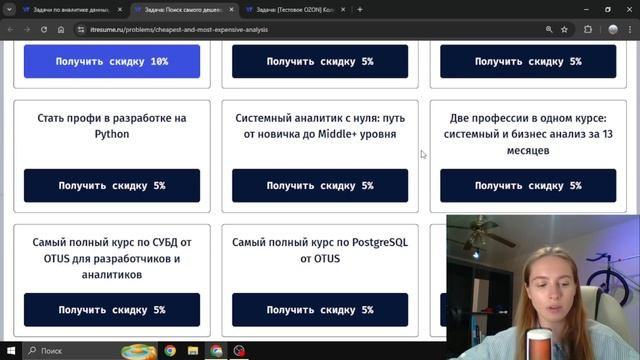Get 5% discount for 'Системный аналитик с нуля'
640x360 pixels.
pyautogui.click(x=320, y=185)
